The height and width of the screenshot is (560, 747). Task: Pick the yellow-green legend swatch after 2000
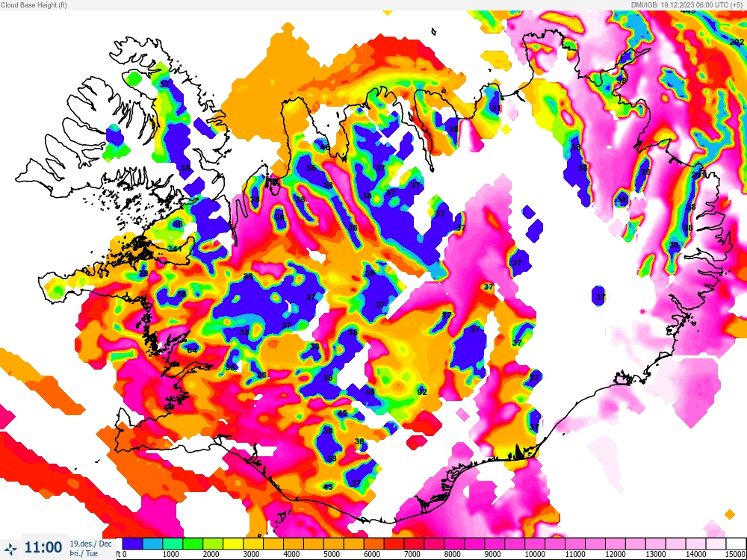213,544
